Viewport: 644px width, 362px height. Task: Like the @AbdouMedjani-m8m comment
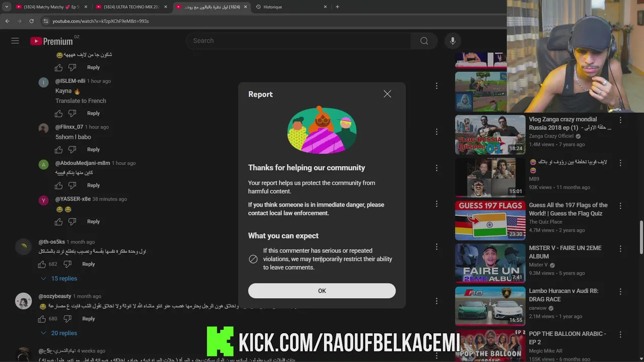[59, 186]
